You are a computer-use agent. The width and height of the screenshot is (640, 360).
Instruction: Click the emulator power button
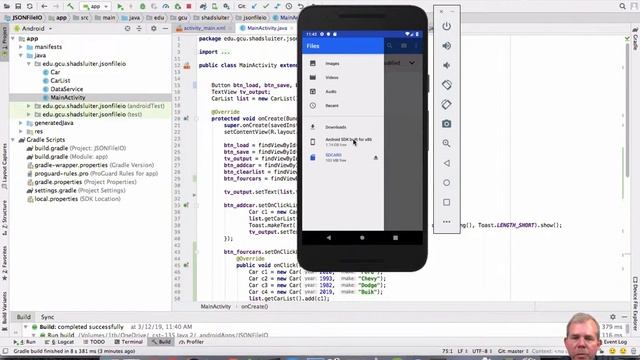tap(447, 27)
